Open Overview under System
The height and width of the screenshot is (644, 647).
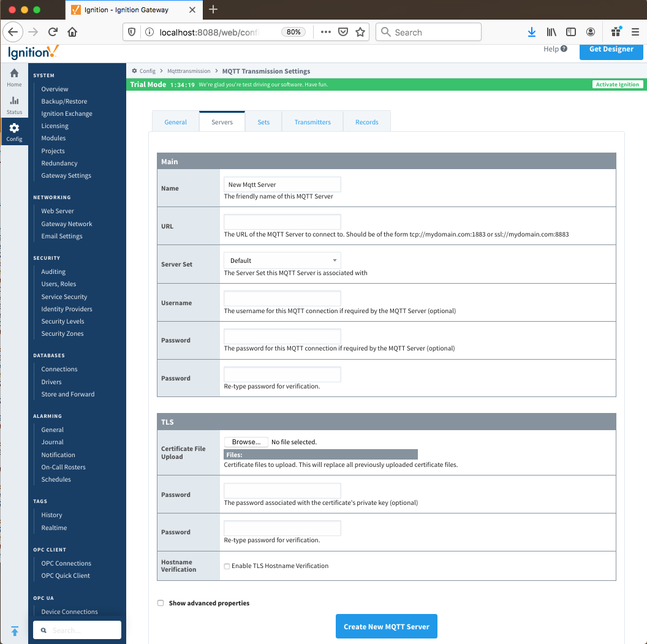55,89
